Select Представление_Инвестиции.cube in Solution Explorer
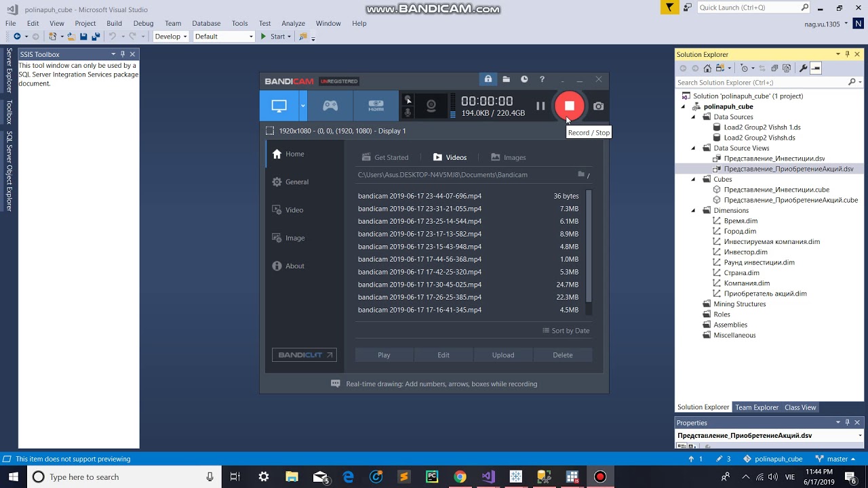This screenshot has width=868, height=488. [776, 190]
